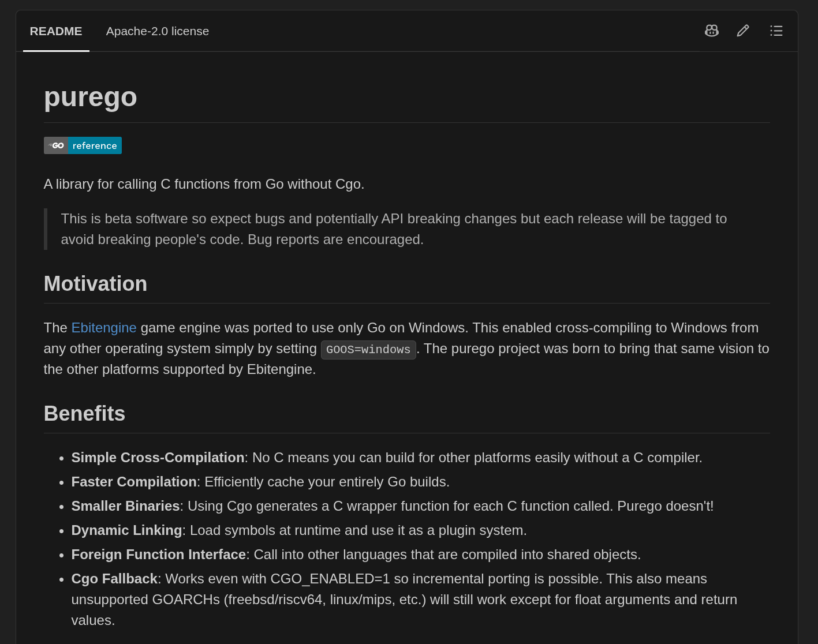Click the Simple Cross-Compilation bullet text

tap(387, 458)
